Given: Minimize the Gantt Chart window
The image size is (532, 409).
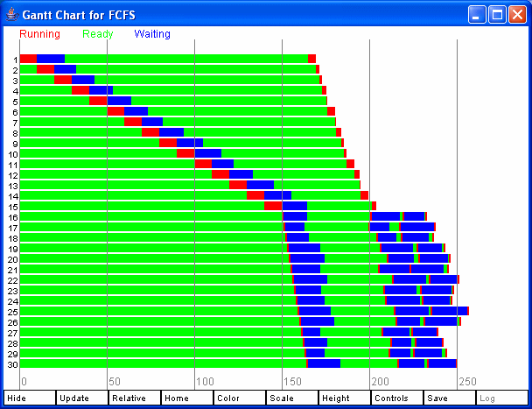Looking at the screenshot, I should tap(477, 15).
